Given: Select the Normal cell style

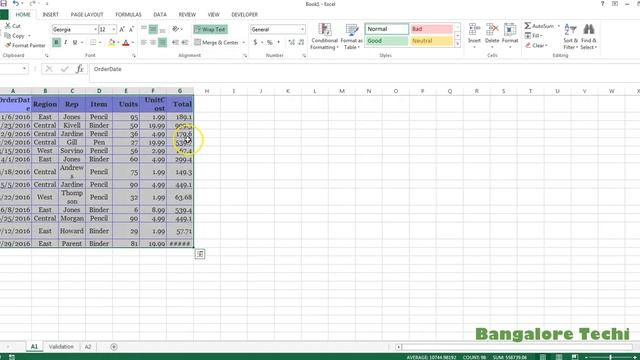Looking at the screenshot, I should coord(387,29).
